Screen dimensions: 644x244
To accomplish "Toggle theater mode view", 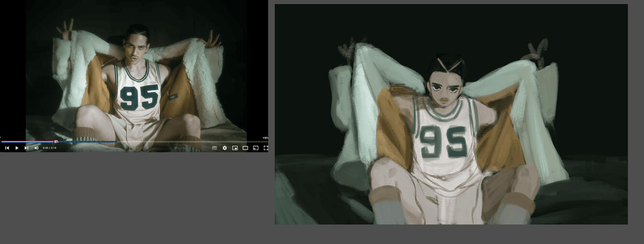I will pyautogui.click(x=245, y=148).
